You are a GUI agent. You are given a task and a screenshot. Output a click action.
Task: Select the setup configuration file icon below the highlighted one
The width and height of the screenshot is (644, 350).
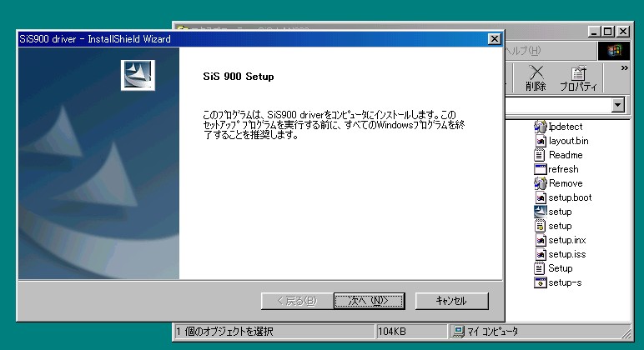point(540,226)
